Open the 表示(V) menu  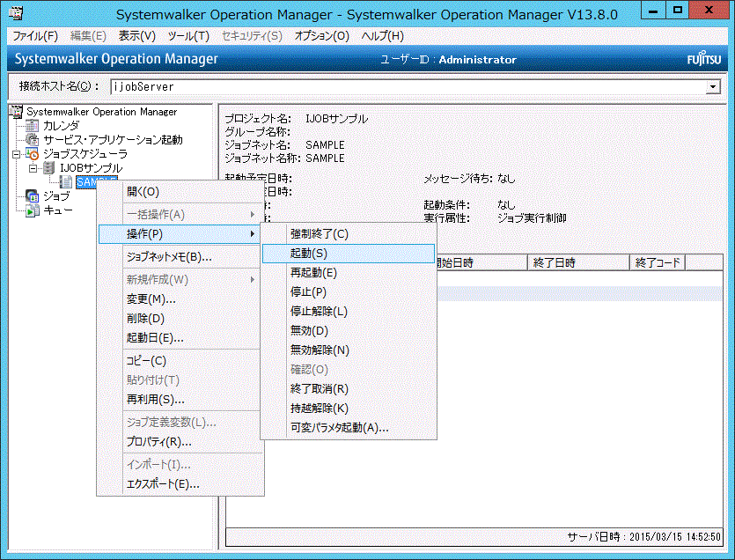coord(136,36)
